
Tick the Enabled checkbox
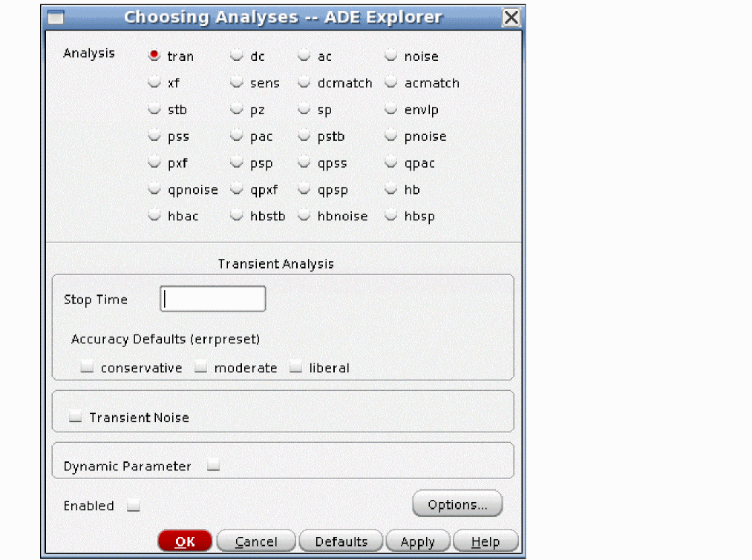click(134, 505)
